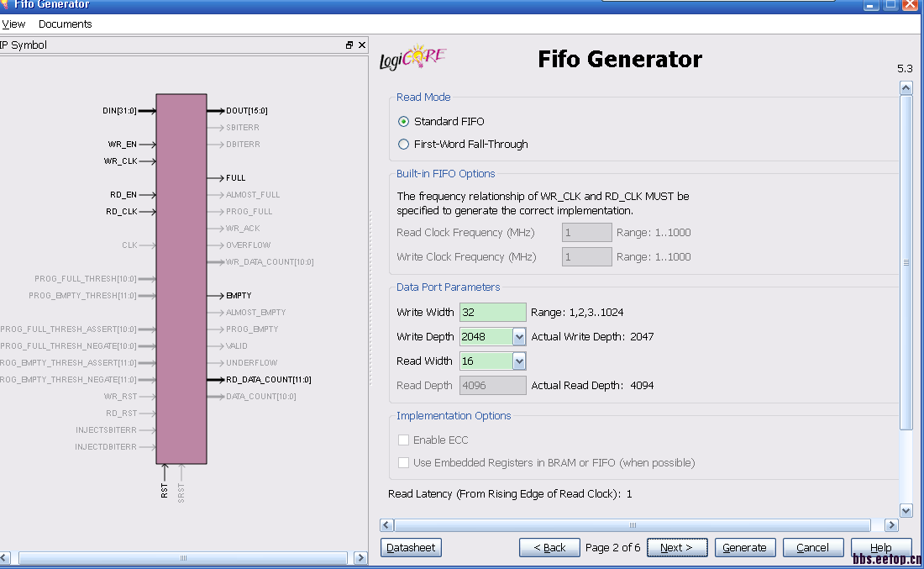Click Implementation Options heading
The width and height of the screenshot is (924, 569).
pyautogui.click(x=454, y=416)
